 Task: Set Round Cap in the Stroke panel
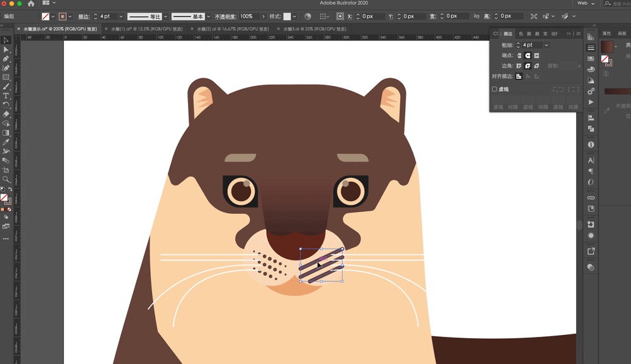pos(528,56)
